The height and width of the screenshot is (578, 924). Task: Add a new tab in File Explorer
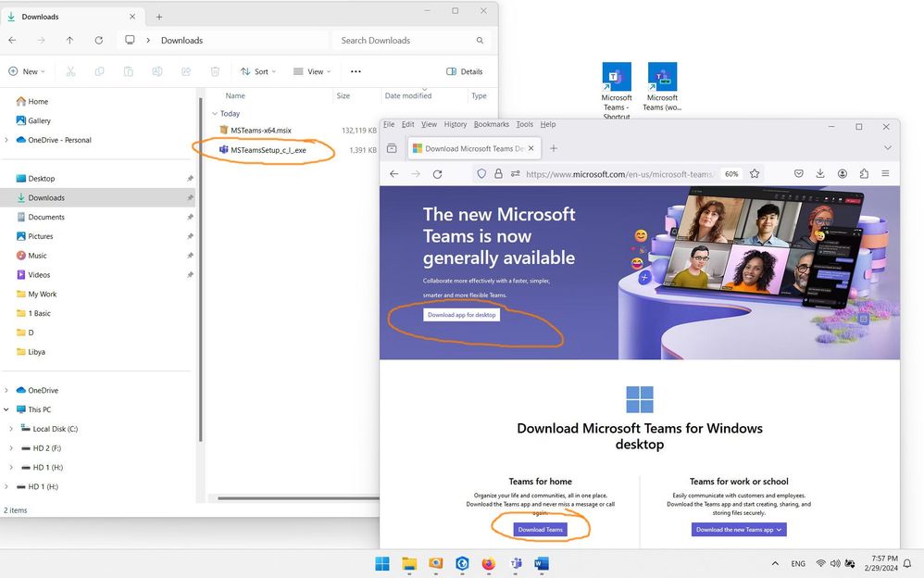tap(159, 17)
